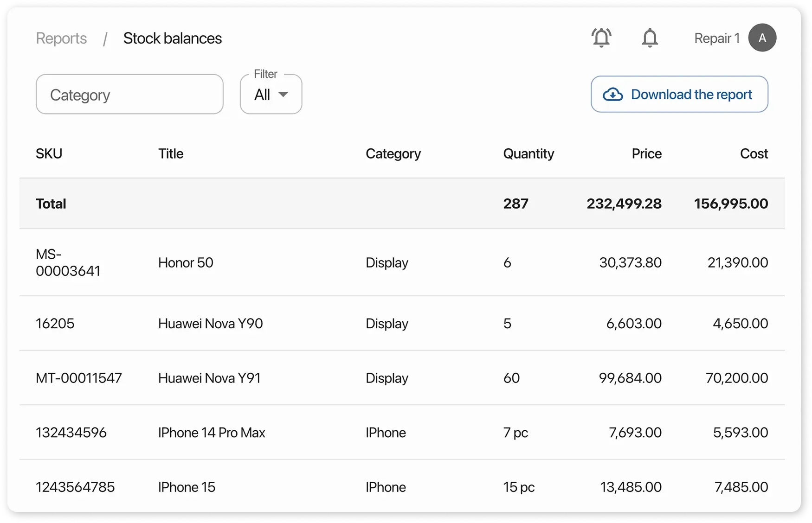Click SKU 1243564785 for IPhone 15
812x523 pixels.
(x=75, y=487)
